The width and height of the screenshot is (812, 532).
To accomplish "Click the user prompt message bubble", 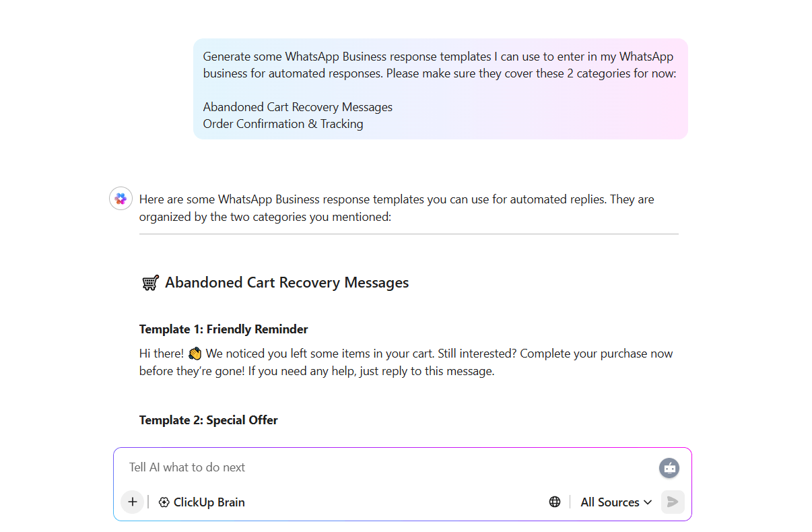I will tap(440, 89).
